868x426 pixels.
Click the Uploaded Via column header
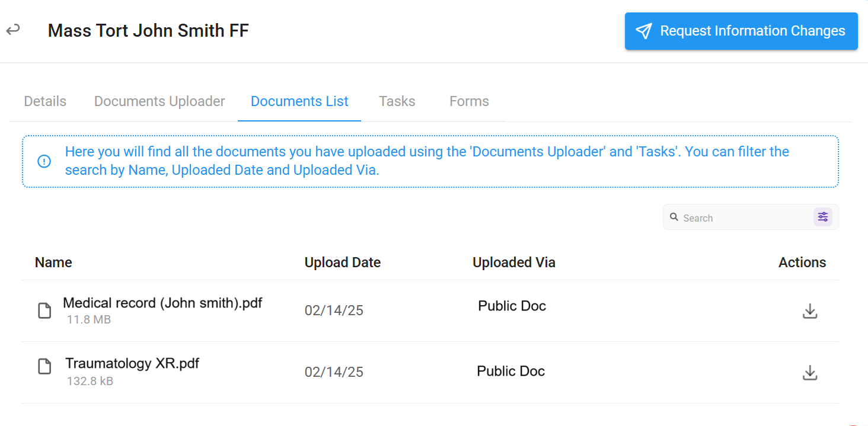click(x=514, y=262)
